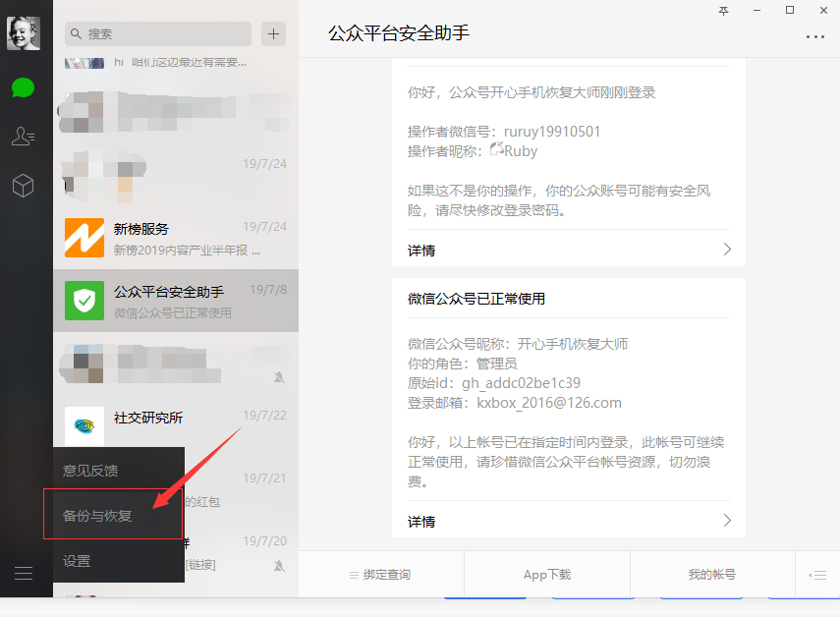Minimize the WeChat window
The height and width of the screenshot is (617, 840).
click(756, 10)
